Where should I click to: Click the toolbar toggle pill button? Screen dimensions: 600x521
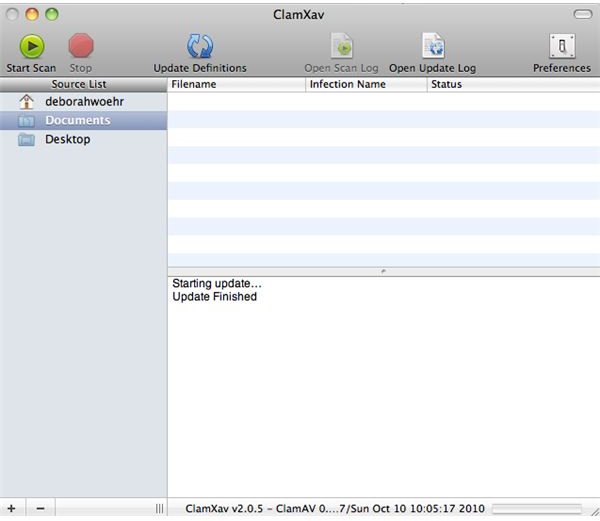tap(583, 15)
